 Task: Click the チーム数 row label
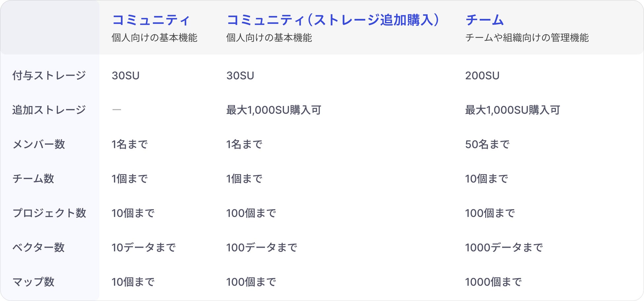(x=33, y=179)
